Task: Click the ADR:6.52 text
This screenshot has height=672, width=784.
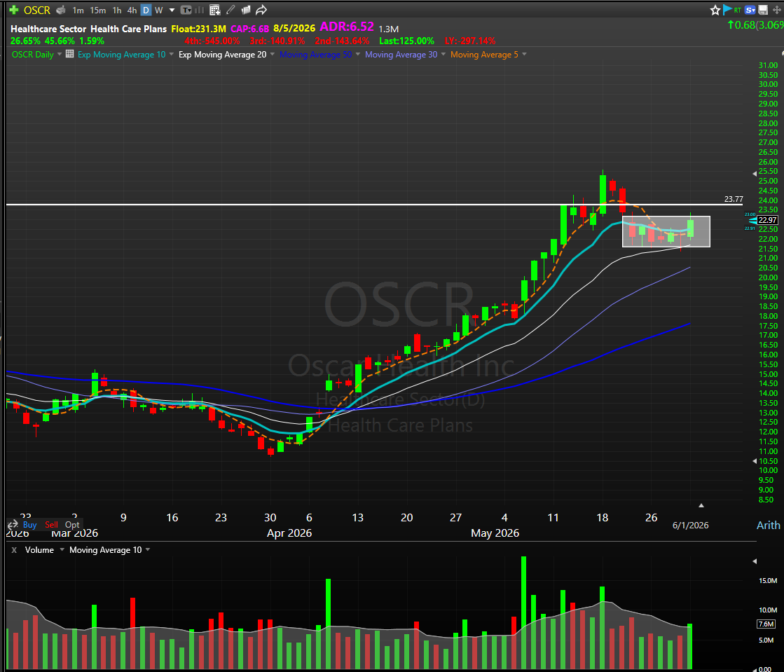Action: click(347, 27)
